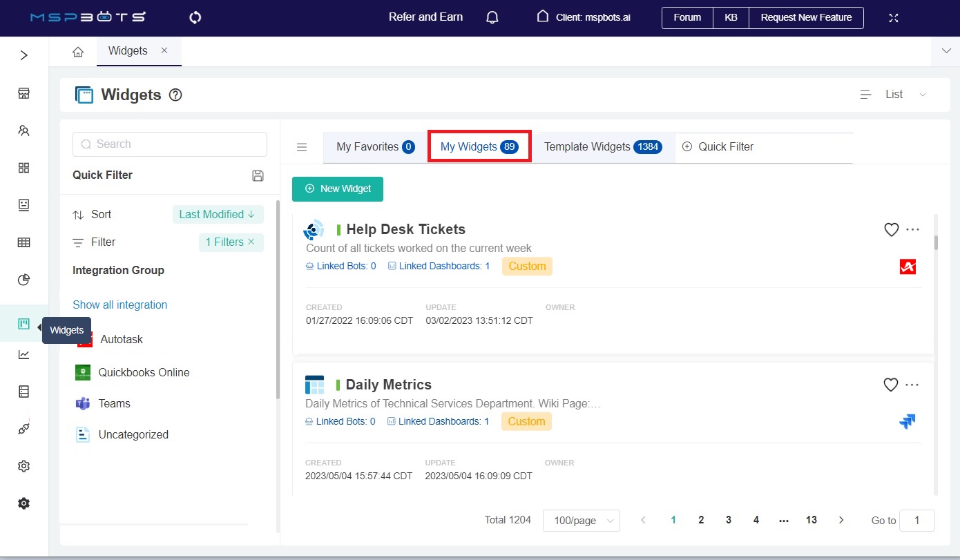Open the List view dropdown
This screenshot has height=560, width=960.
tap(894, 95)
